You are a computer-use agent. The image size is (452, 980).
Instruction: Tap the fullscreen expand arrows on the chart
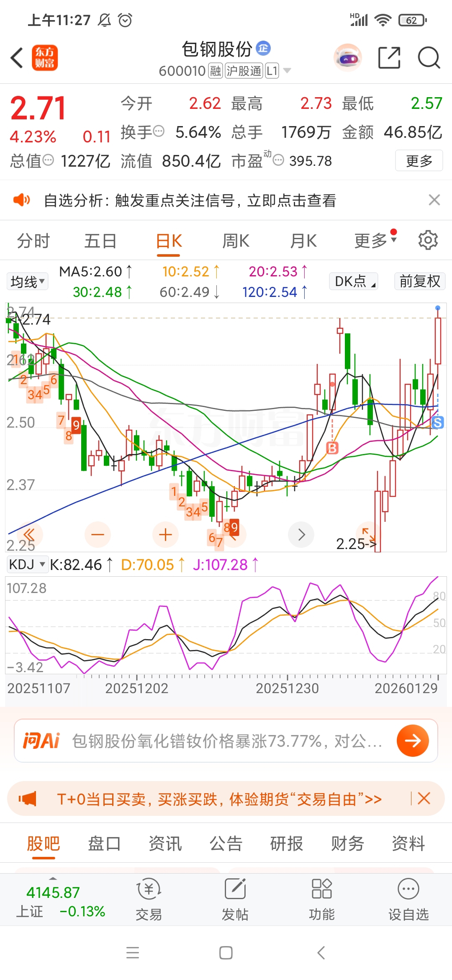coord(369,534)
